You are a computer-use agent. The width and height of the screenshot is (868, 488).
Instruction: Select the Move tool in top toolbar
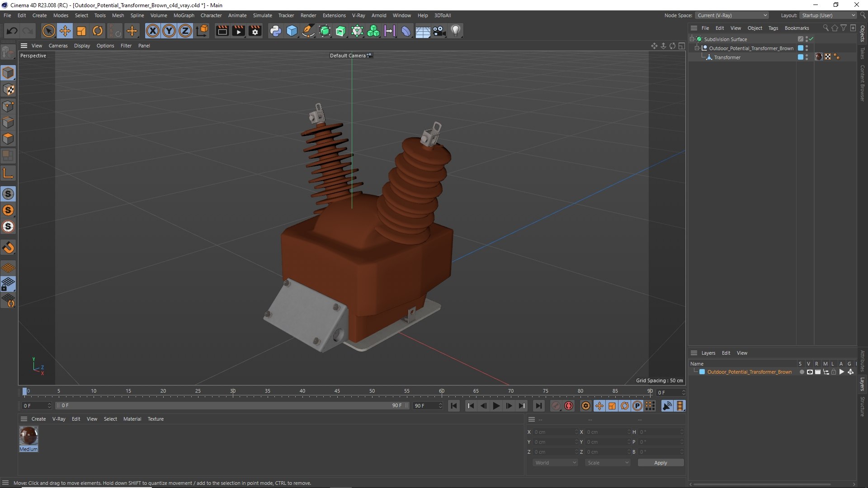coord(65,31)
